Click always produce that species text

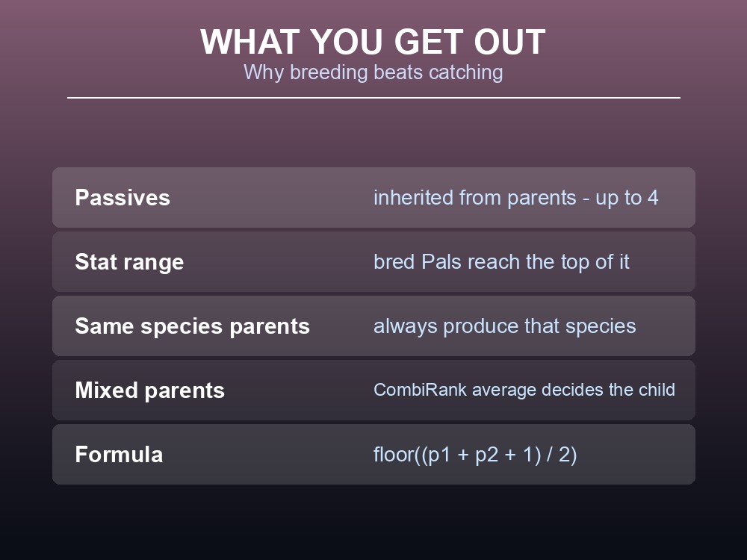coord(504,326)
